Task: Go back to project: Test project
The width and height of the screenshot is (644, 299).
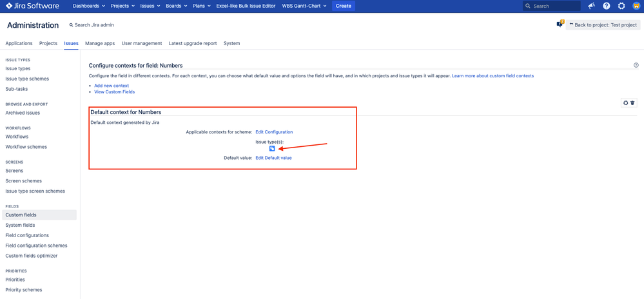Action: 603,24
